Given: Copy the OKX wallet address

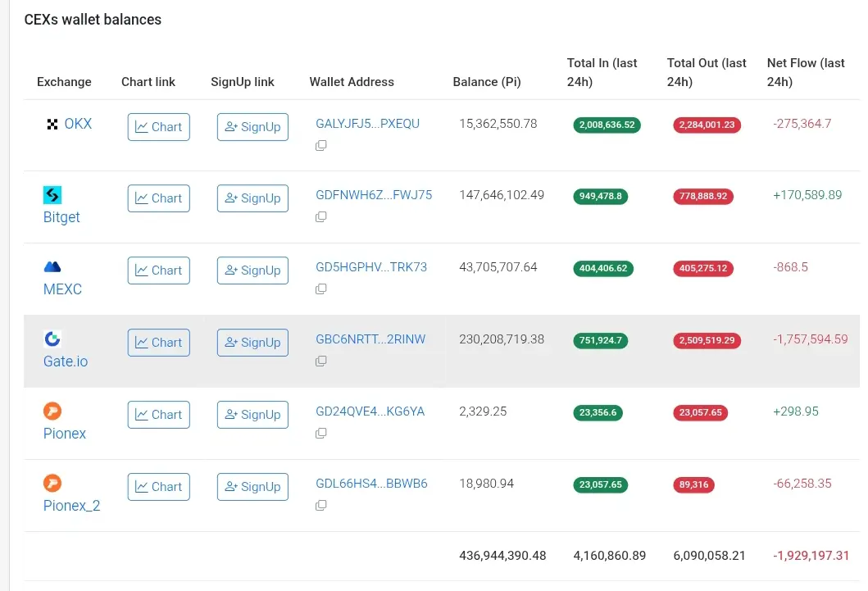Looking at the screenshot, I should coord(321,145).
